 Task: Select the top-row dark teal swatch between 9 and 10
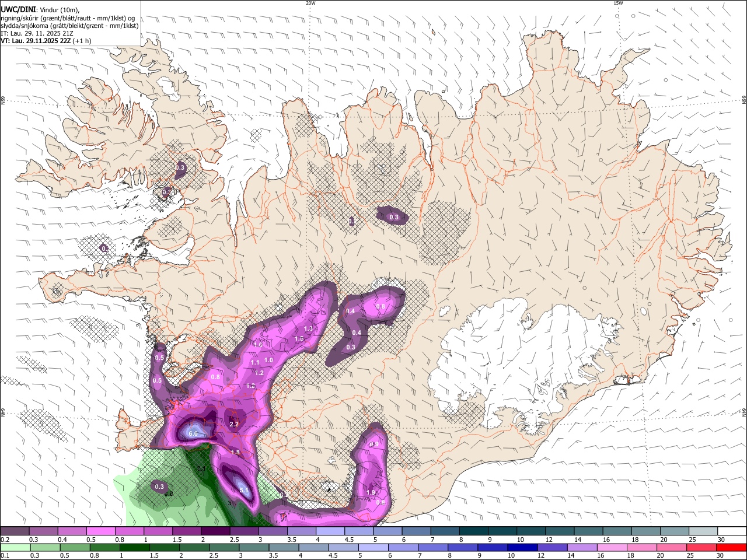pyautogui.click(x=502, y=531)
